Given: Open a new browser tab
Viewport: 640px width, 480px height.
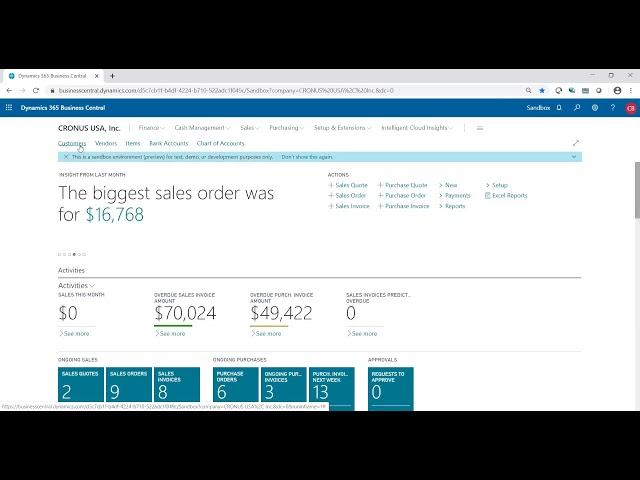Looking at the screenshot, I should pos(112,76).
